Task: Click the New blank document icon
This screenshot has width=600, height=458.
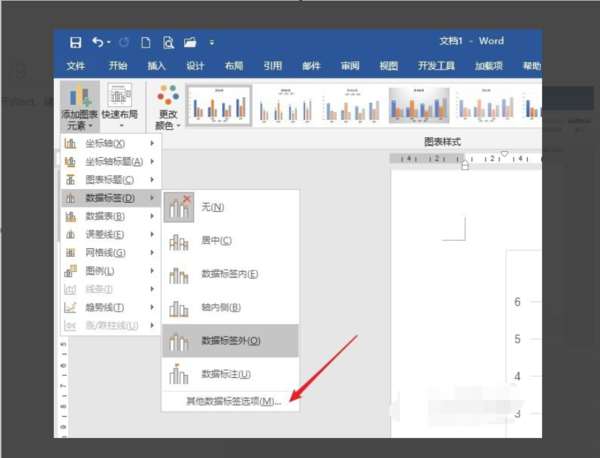Action: tap(145, 42)
